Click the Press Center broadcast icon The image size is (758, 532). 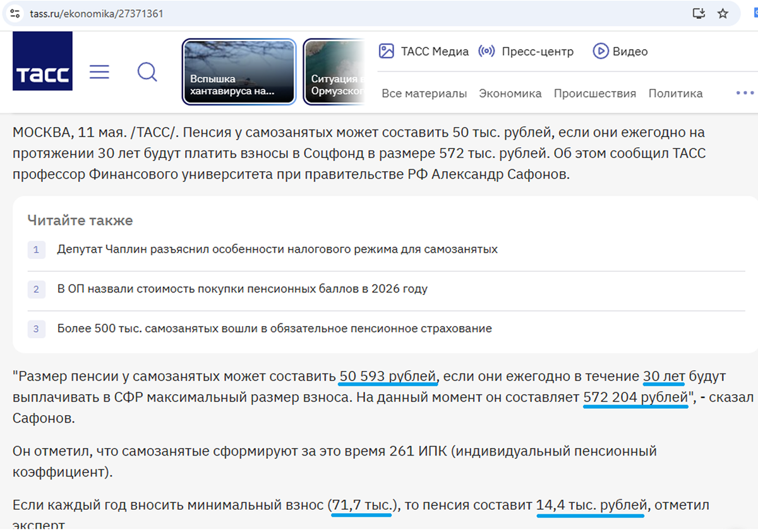coord(486,52)
